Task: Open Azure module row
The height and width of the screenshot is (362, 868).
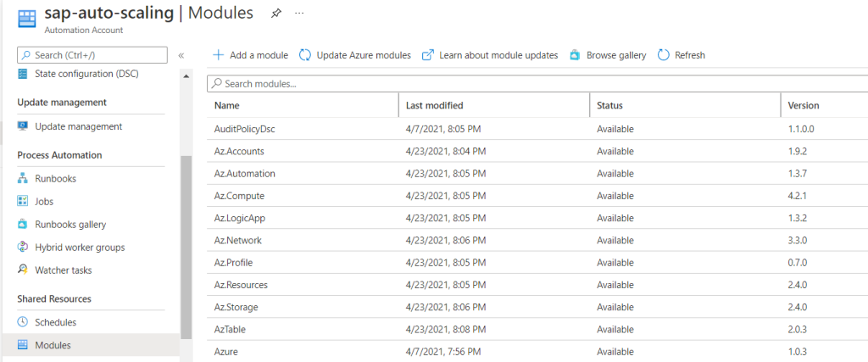Action: click(537, 352)
